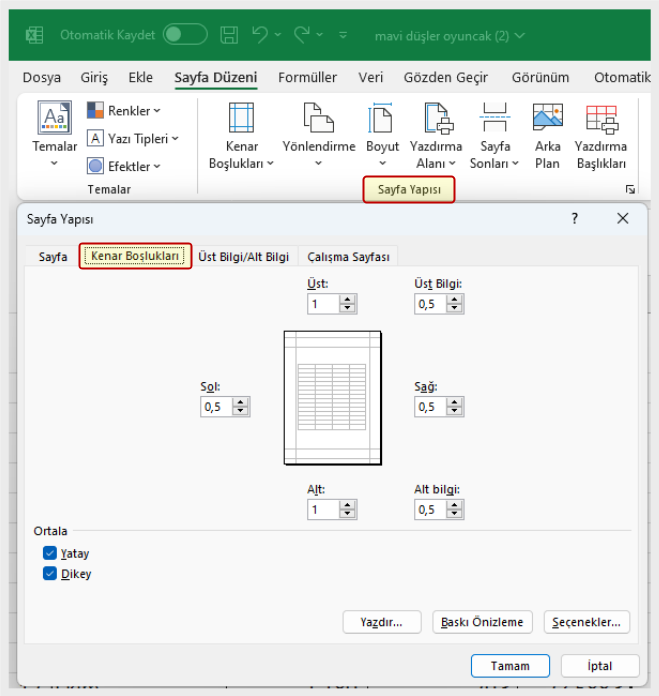Switch to the Veri ribbon tab

pos(371,78)
